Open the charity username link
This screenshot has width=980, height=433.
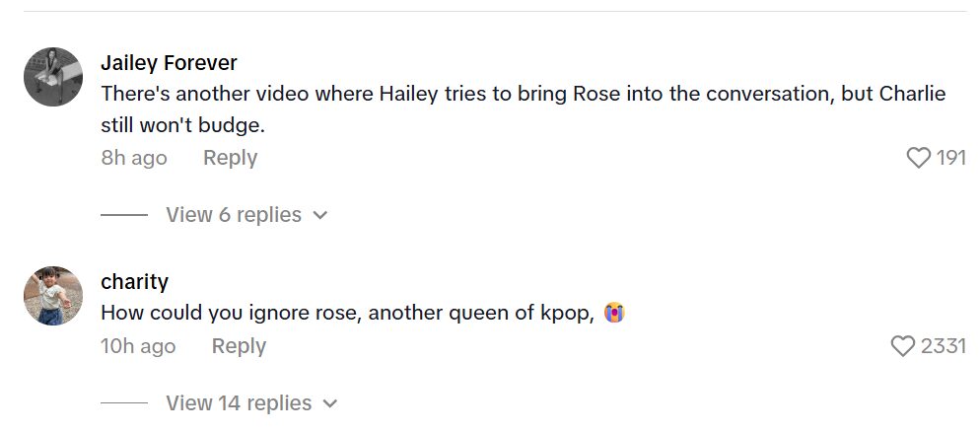(x=134, y=282)
